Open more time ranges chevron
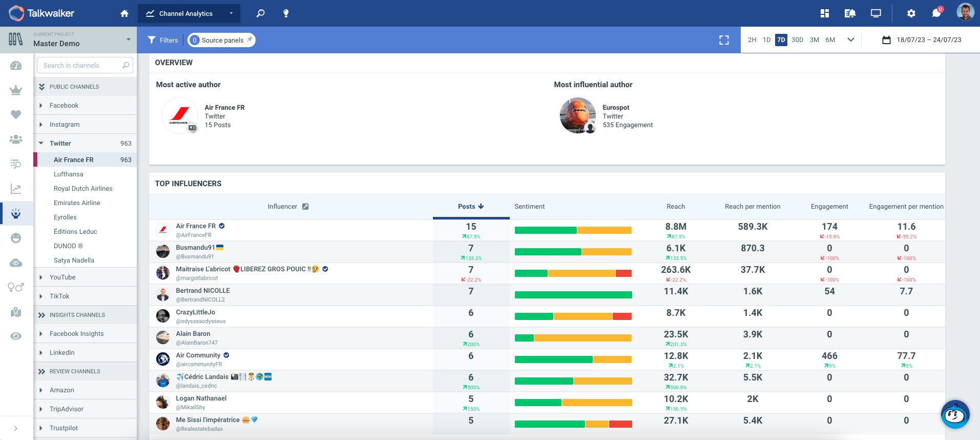Viewport: 980px width, 440px height. (x=851, y=40)
